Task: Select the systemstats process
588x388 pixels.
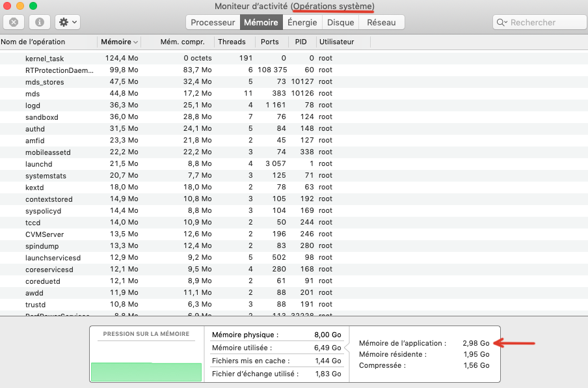Action: point(294,176)
